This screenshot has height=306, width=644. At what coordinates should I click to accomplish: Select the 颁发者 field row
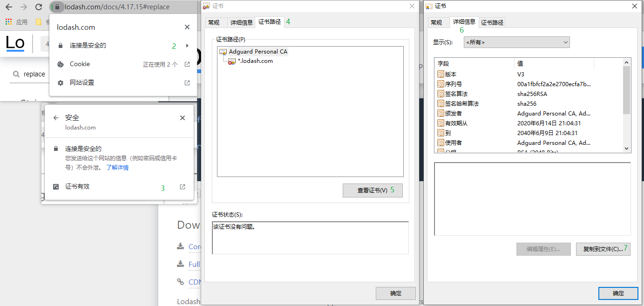click(529, 113)
